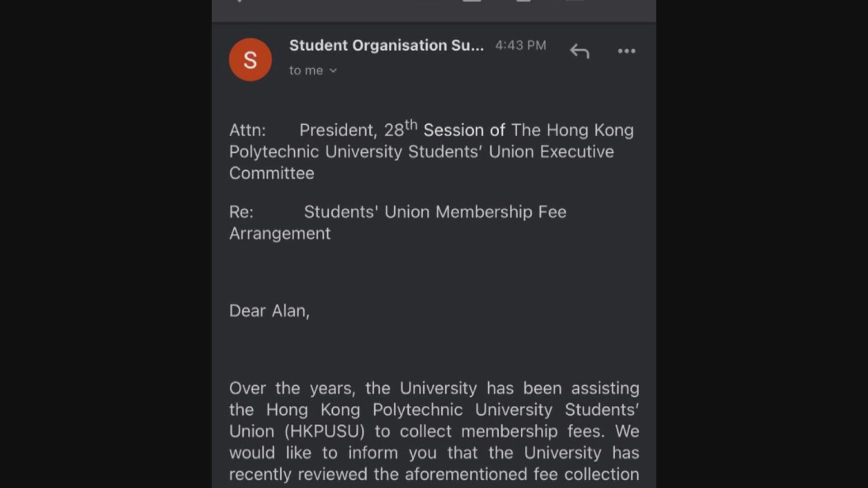
Task: Expand the 'to me' recipient details
Action: click(x=306, y=70)
